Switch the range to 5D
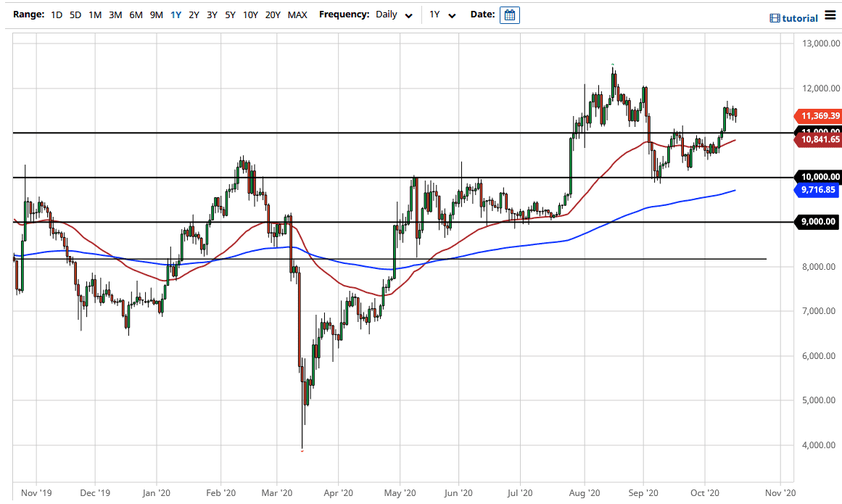The height and width of the screenshot is (504, 842). [75, 15]
